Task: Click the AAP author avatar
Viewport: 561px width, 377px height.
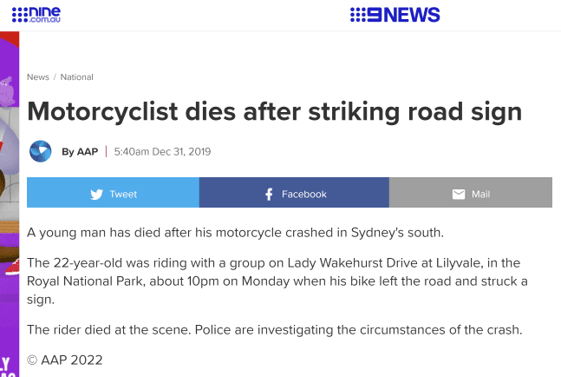Action: click(40, 151)
